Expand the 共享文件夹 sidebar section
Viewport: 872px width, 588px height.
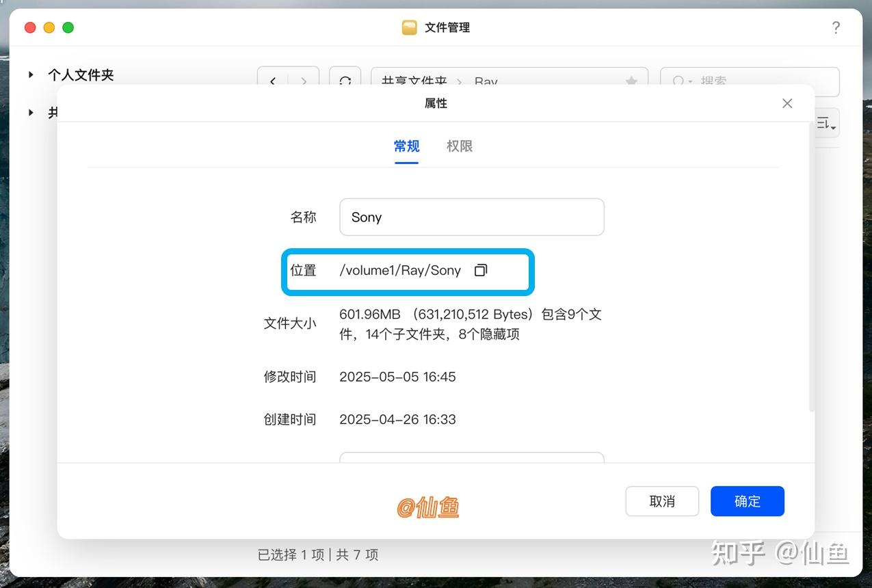[x=30, y=112]
